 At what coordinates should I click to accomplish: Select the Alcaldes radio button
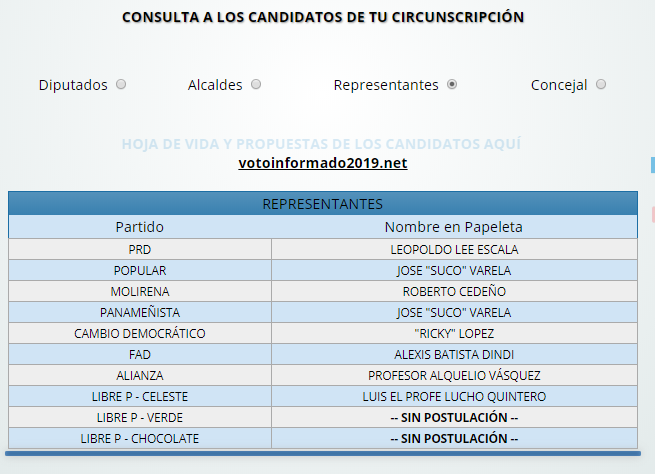[x=256, y=84]
